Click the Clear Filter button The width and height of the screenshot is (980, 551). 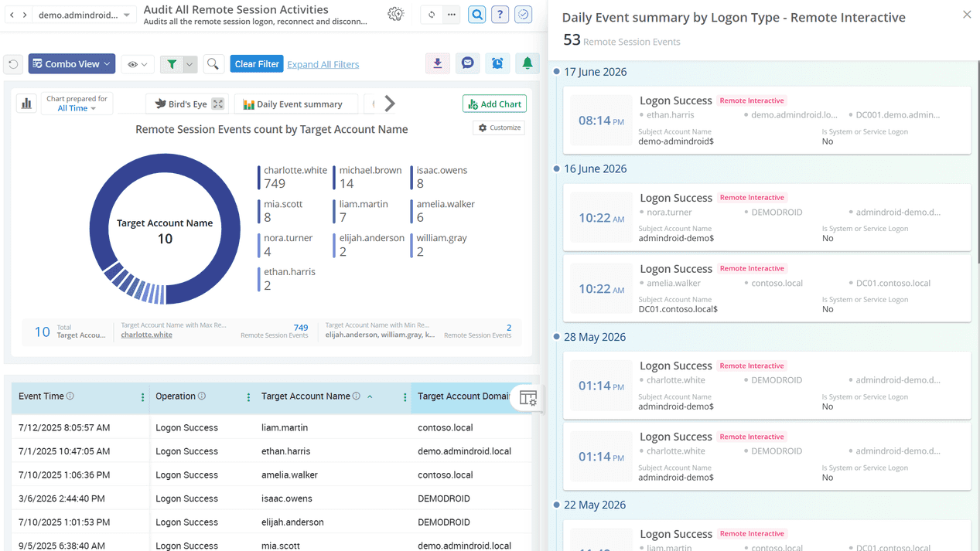[x=257, y=64]
